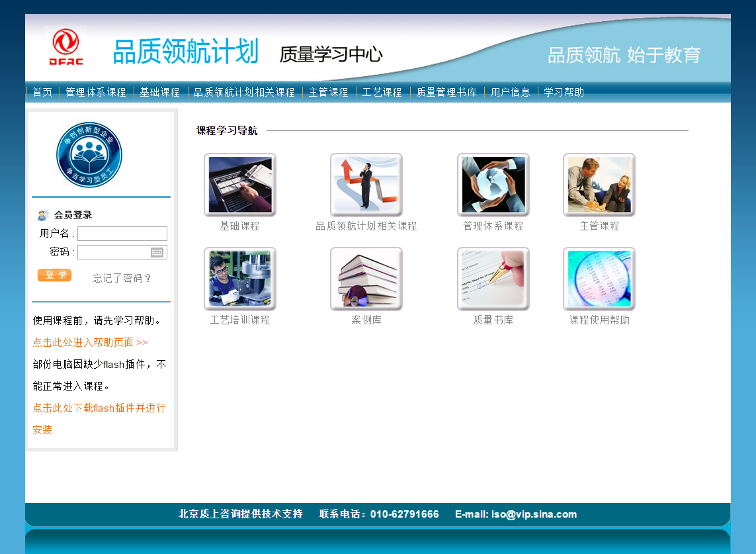
Task: Go to 首页 in navigation bar
Action: click(42, 93)
